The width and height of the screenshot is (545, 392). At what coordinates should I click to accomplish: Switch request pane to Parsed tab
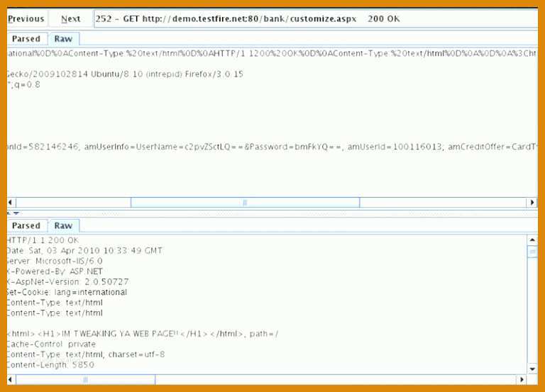click(26, 39)
